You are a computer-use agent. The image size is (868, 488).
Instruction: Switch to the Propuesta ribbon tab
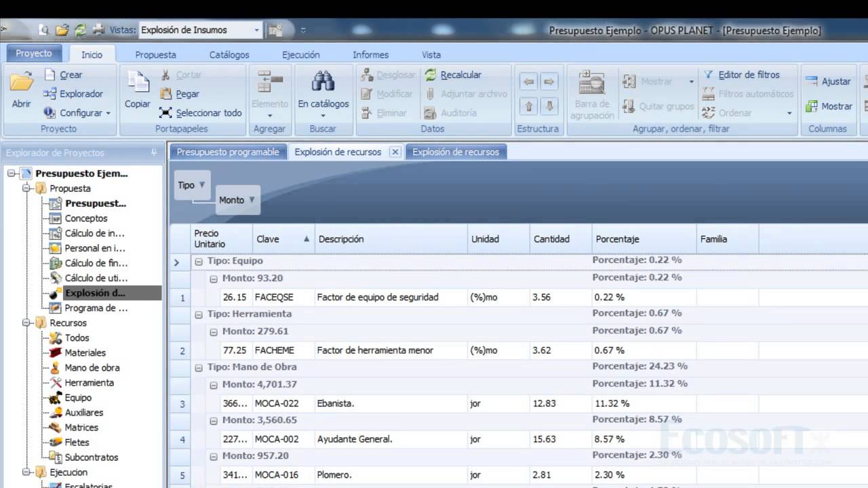(x=155, y=55)
